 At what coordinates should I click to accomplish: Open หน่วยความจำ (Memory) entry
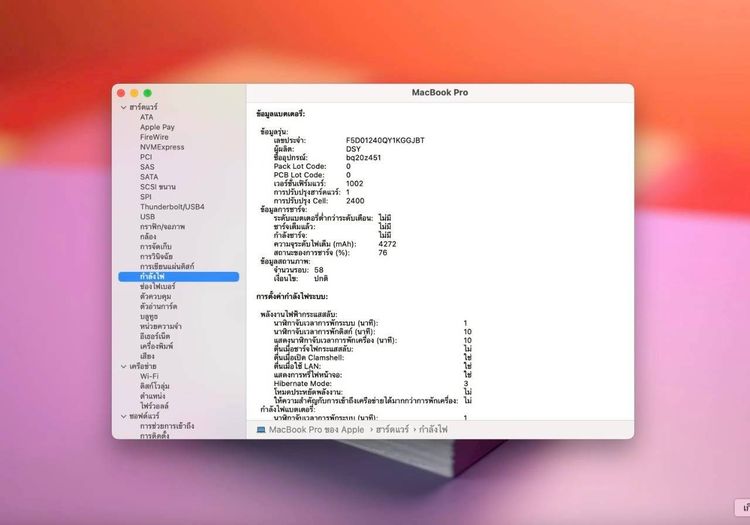pyautogui.click(x=160, y=327)
